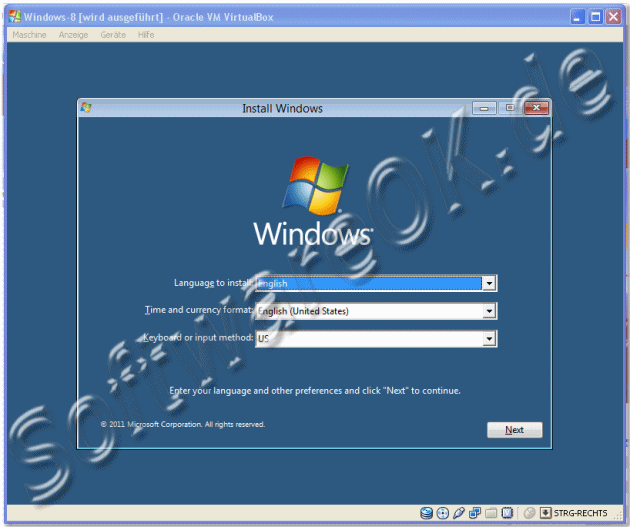630x527 pixels.
Task: Click the network adapters icon
Action: [475, 513]
